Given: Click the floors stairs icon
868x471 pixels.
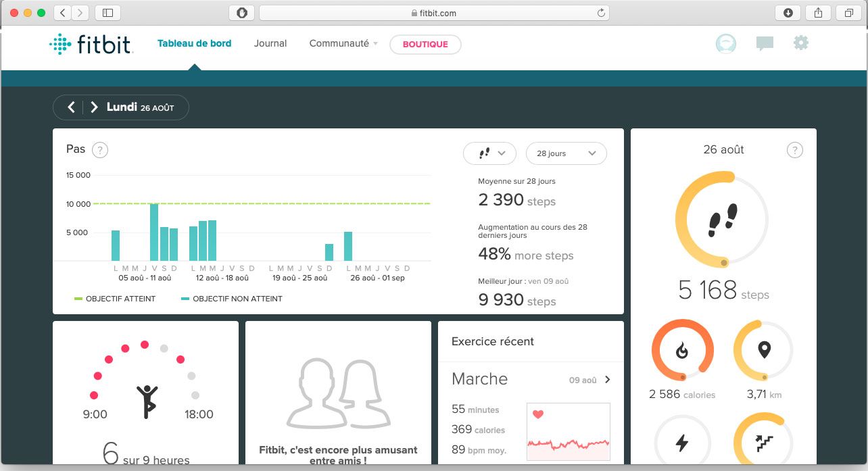Looking at the screenshot, I should (764, 443).
